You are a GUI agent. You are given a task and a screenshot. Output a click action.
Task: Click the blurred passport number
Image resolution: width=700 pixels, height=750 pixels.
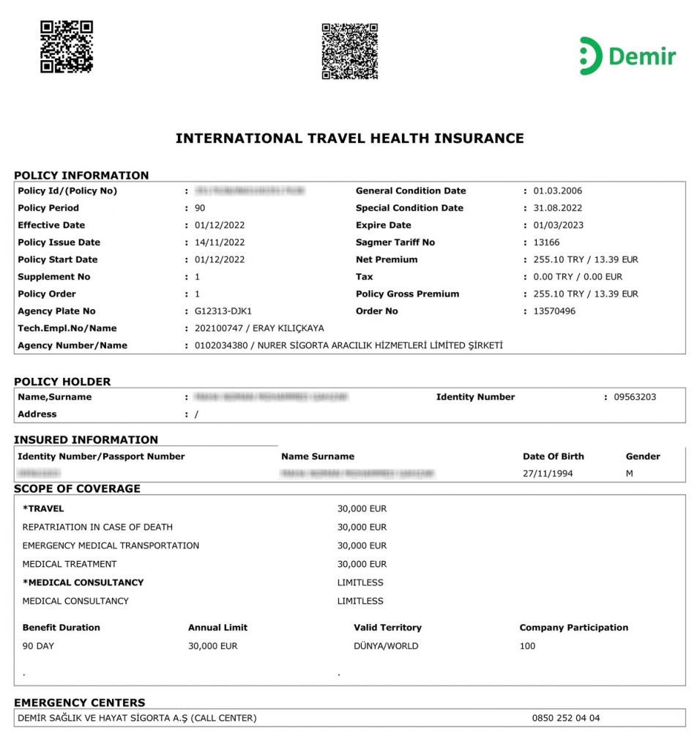coord(38,474)
